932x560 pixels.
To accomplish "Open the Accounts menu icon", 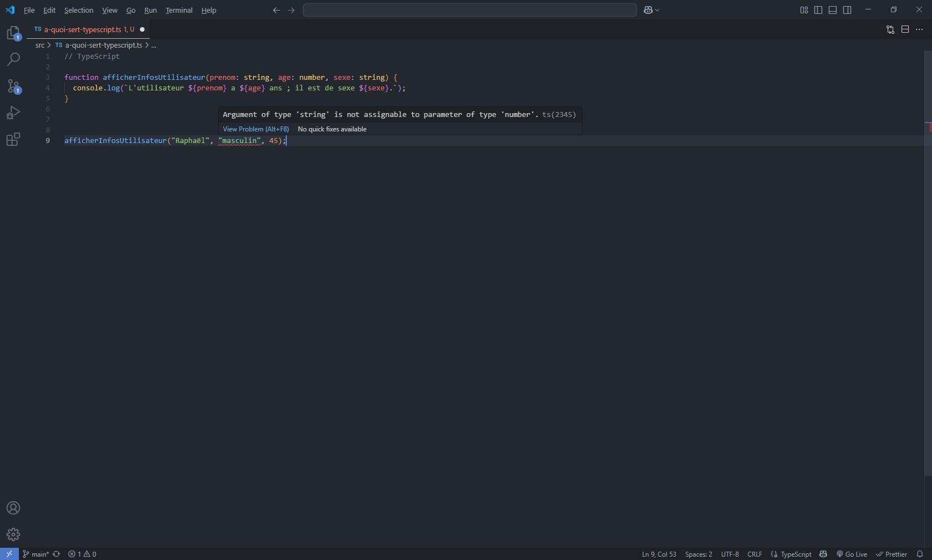I will tap(13, 508).
